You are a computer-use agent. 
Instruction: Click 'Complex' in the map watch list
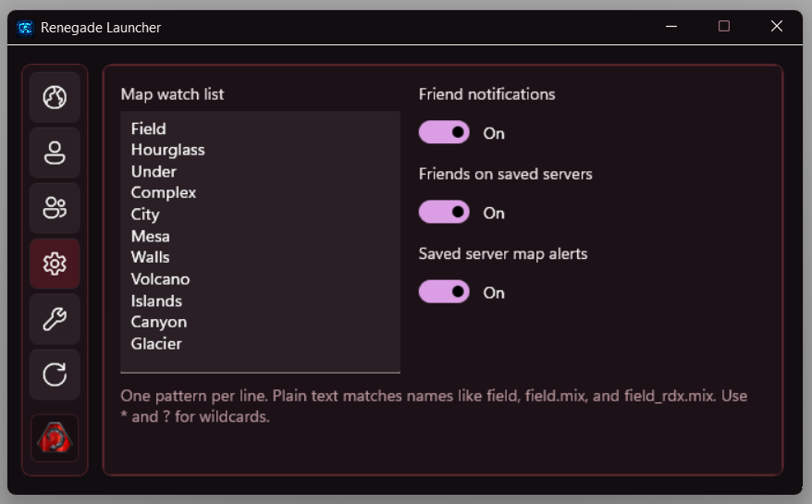164,193
